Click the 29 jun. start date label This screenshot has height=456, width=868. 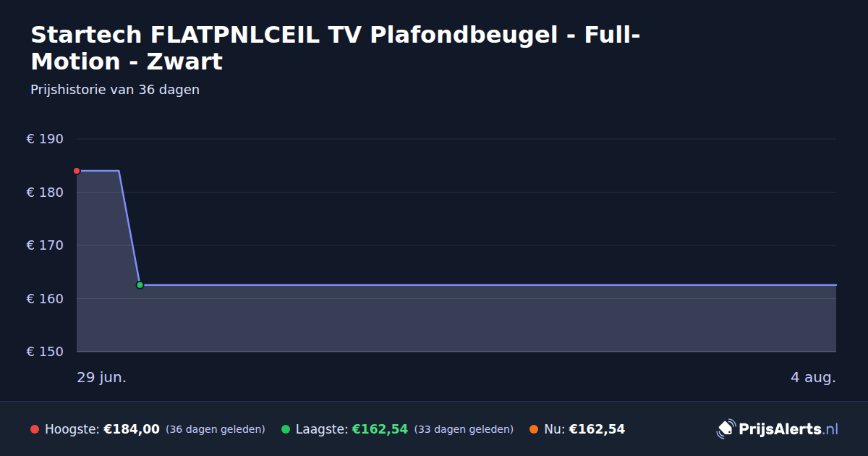(x=102, y=378)
